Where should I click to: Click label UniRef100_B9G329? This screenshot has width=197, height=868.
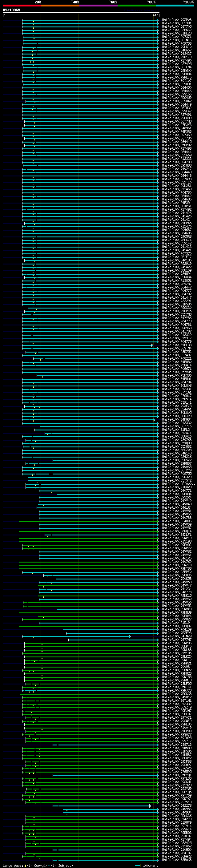click(177, 477)
